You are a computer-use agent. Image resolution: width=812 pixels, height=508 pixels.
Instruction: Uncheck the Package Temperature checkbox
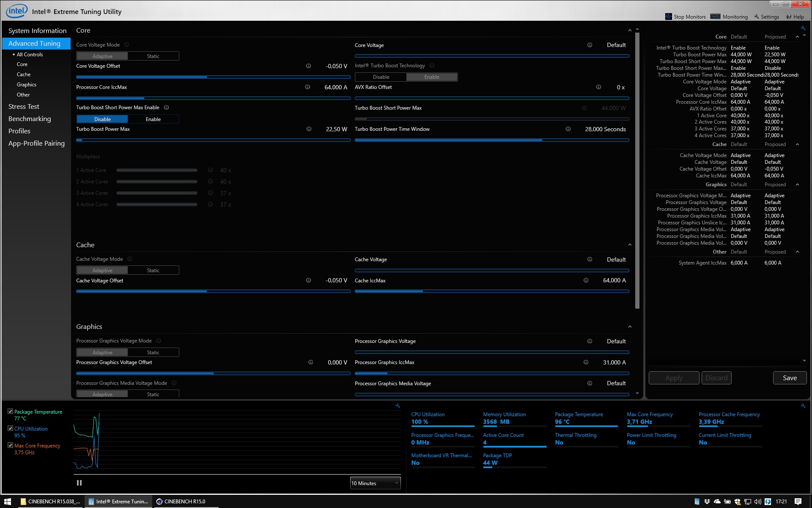tap(11, 411)
